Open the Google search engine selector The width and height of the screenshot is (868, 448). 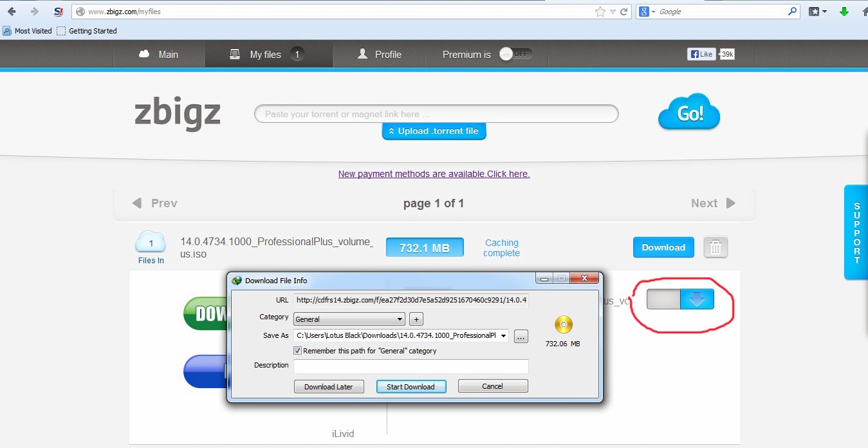(647, 12)
